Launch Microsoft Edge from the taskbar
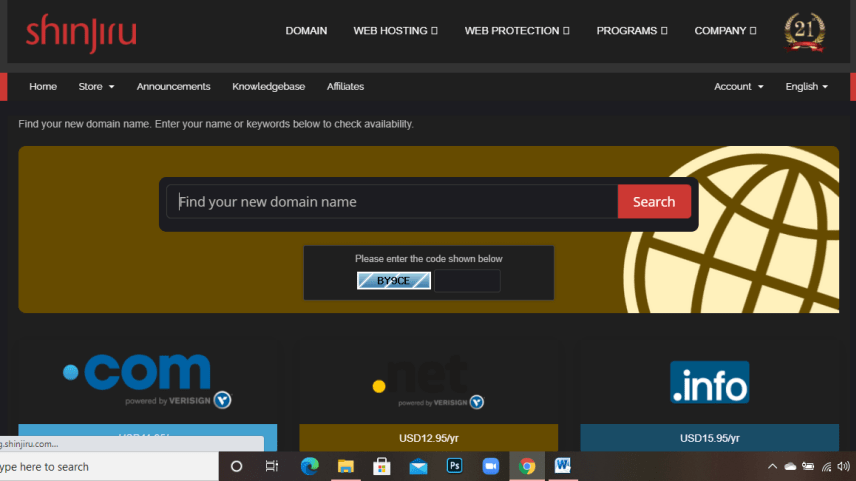This screenshot has width=856, height=481. 310,466
